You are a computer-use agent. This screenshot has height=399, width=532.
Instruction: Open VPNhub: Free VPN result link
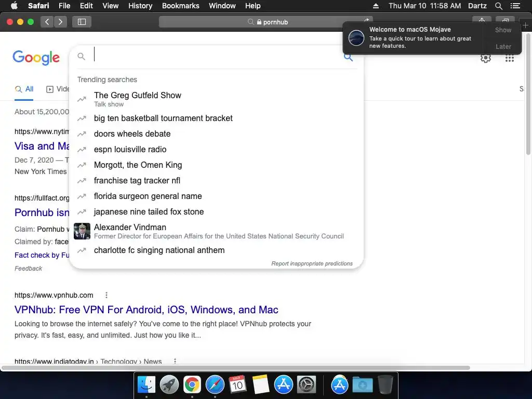(146, 310)
